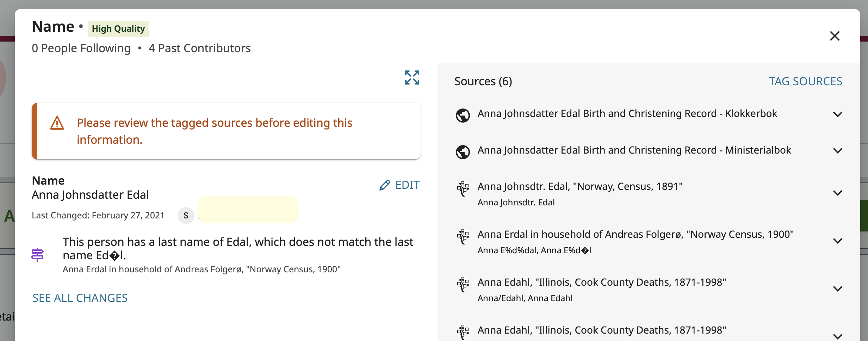Image resolution: width=868 pixels, height=341 pixels.
Task: Click the globe icon beside Klokkerbok record
Action: [463, 115]
